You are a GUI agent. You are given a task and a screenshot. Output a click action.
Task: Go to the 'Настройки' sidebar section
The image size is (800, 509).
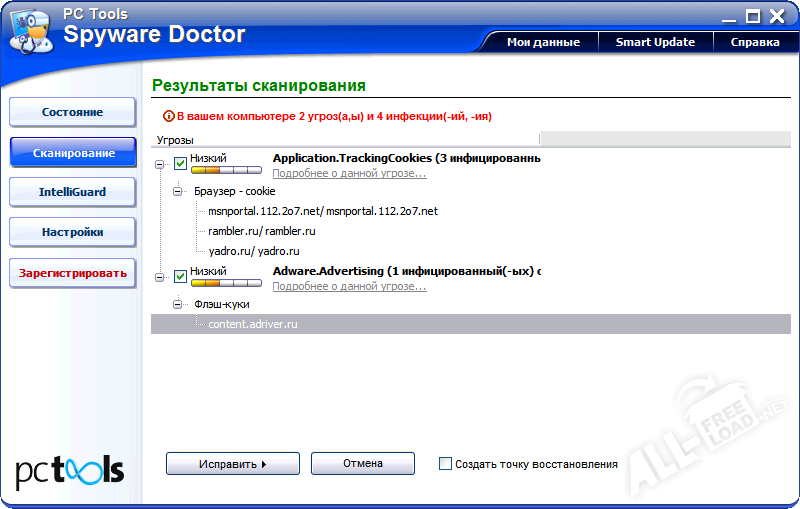72,232
